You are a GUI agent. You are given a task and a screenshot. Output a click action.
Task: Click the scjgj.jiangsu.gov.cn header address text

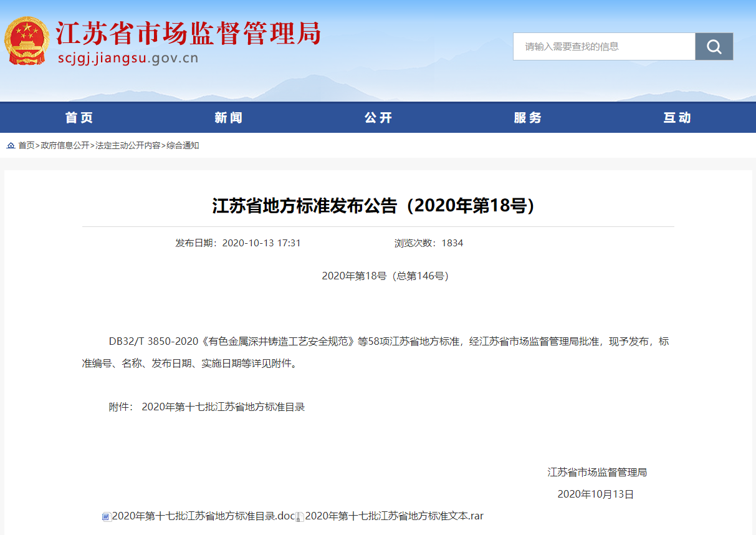127,59
